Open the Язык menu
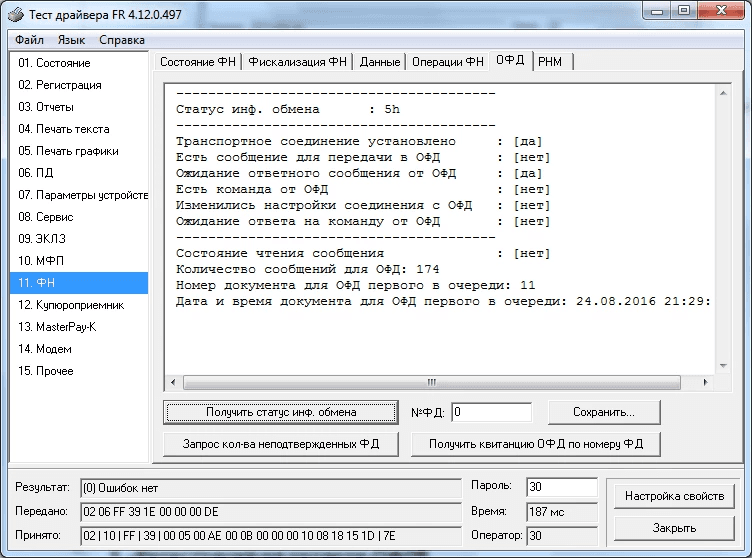The image size is (752, 558). point(71,40)
